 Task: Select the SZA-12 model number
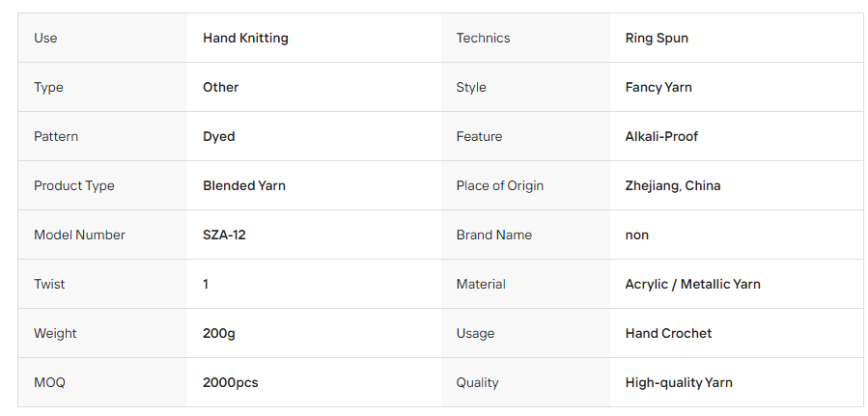click(224, 236)
